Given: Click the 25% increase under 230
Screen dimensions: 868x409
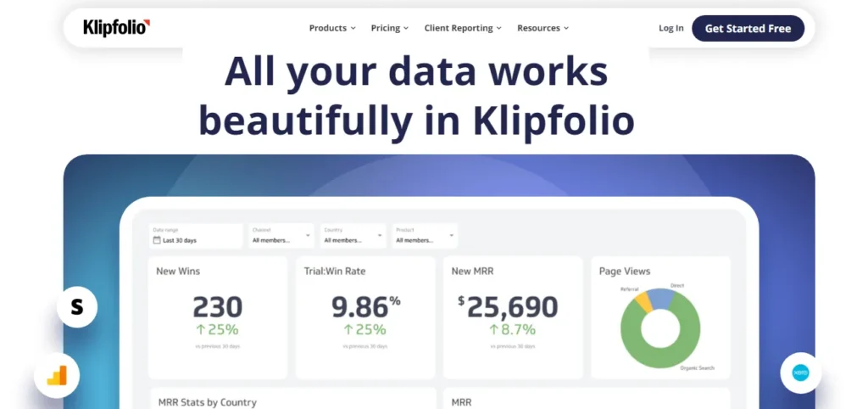Looking at the screenshot, I should (x=218, y=330).
